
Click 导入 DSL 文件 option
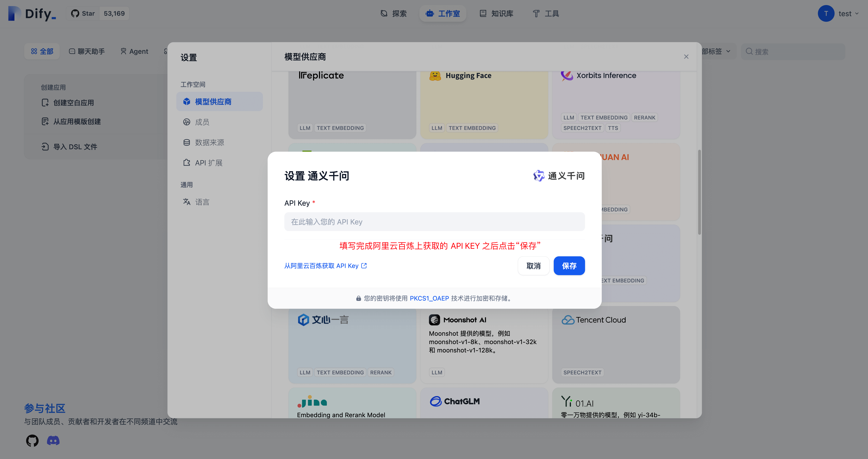[69, 147]
